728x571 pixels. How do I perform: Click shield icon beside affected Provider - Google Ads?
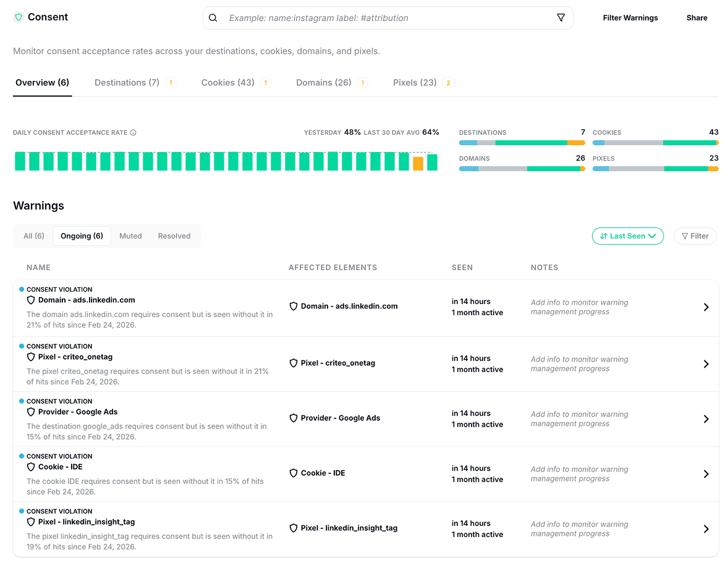[294, 418]
